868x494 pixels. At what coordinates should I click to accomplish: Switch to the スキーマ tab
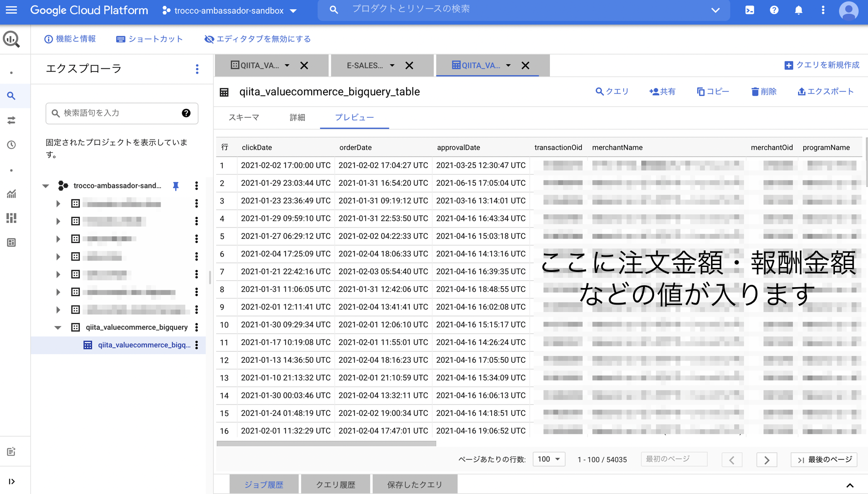point(244,117)
